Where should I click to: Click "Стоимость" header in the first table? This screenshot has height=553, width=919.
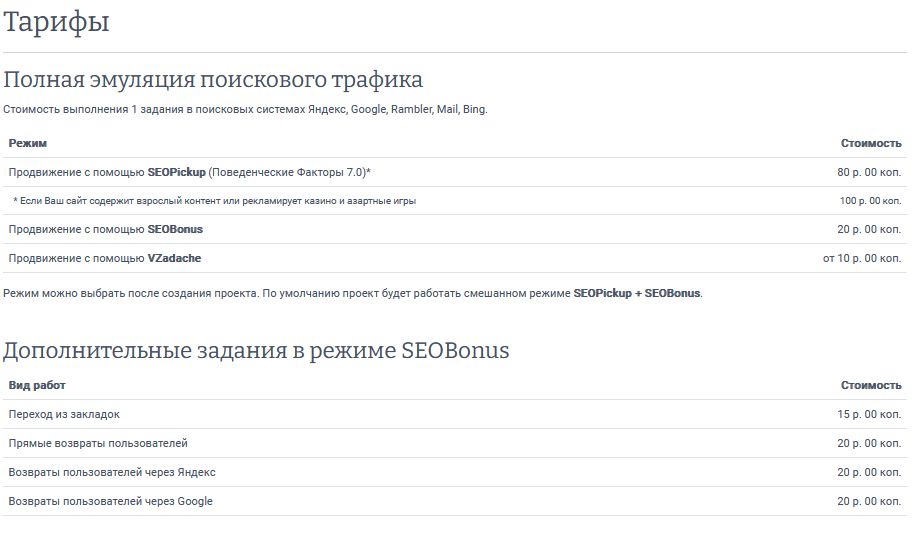[870, 143]
